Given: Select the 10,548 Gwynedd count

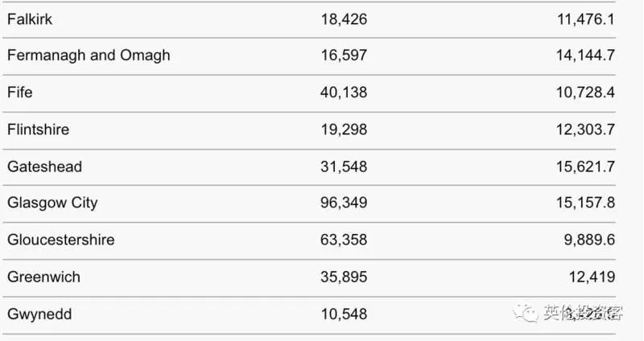Looking at the screenshot, I should [x=344, y=314].
